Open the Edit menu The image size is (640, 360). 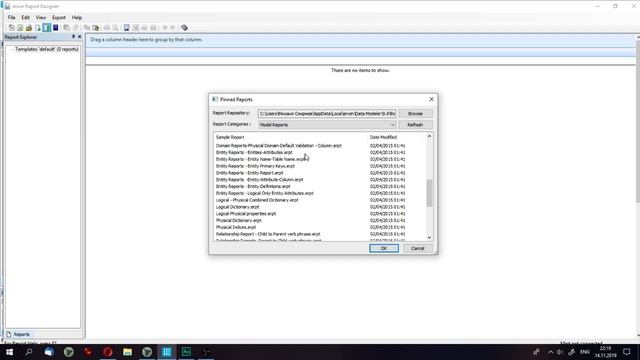point(25,18)
